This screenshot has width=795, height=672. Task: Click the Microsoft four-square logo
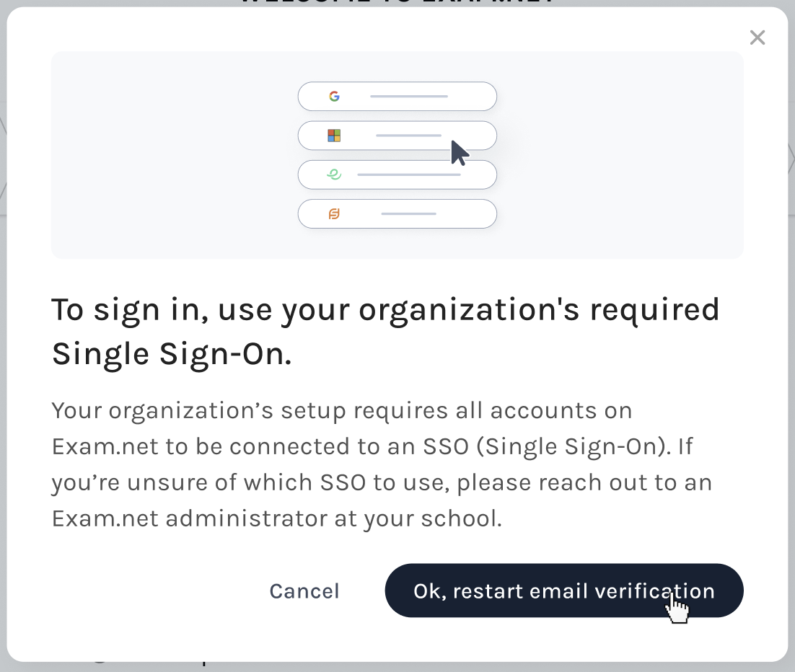334,136
